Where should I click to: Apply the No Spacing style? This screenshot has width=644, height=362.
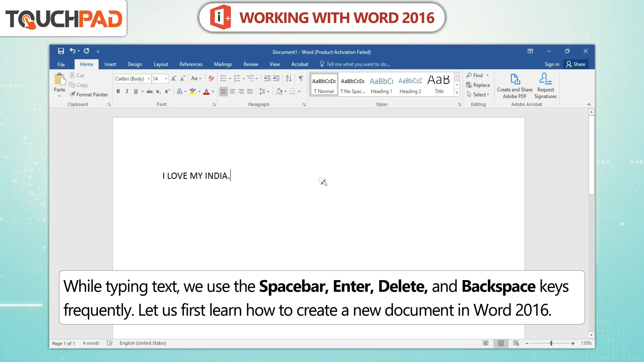353,85
